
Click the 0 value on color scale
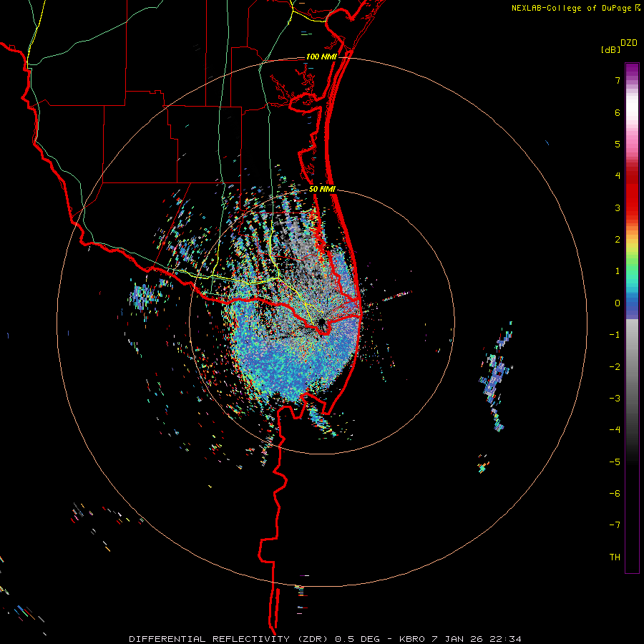point(618,303)
